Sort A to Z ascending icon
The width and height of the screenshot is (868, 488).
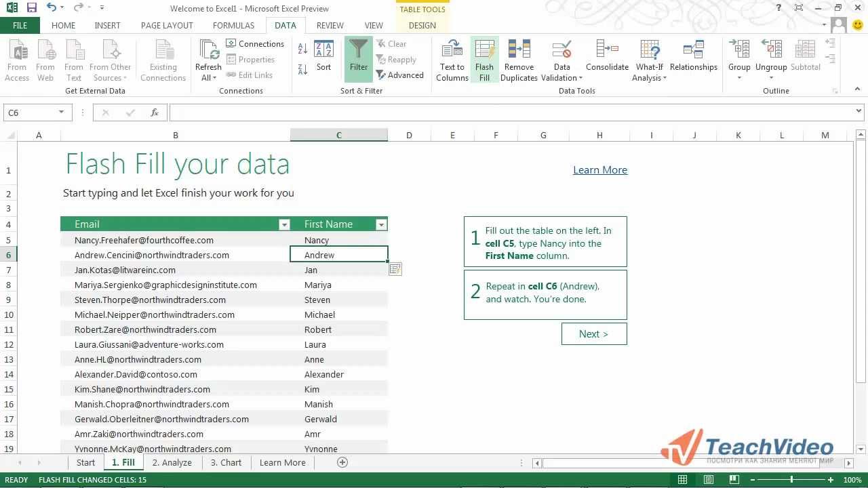(302, 49)
